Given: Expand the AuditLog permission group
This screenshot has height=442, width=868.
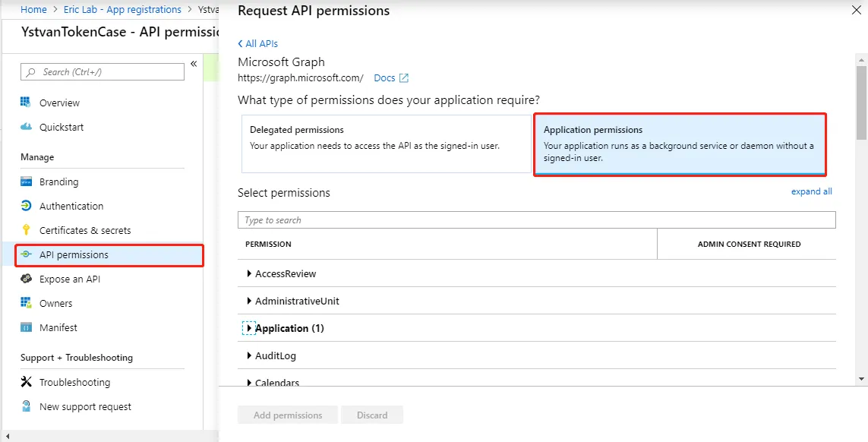Looking at the screenshot, I should (249, 355).
